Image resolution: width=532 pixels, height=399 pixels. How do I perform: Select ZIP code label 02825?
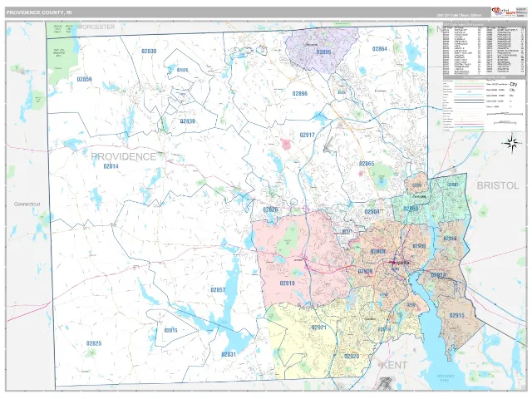click(94, 343)
